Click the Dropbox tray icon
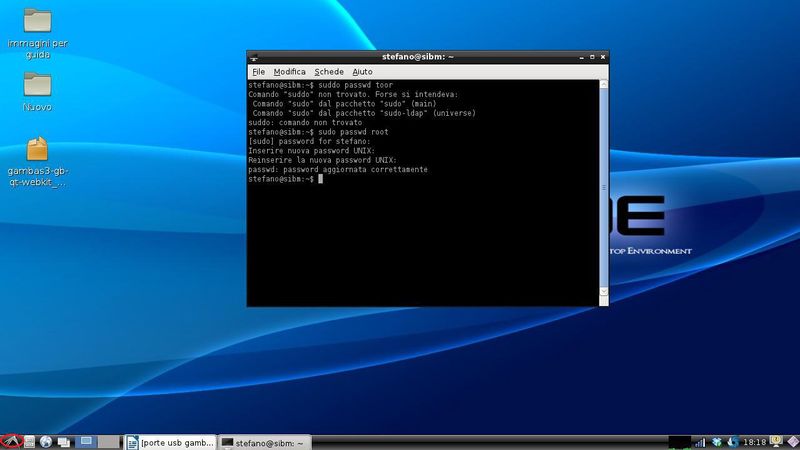 pos(717,442)
